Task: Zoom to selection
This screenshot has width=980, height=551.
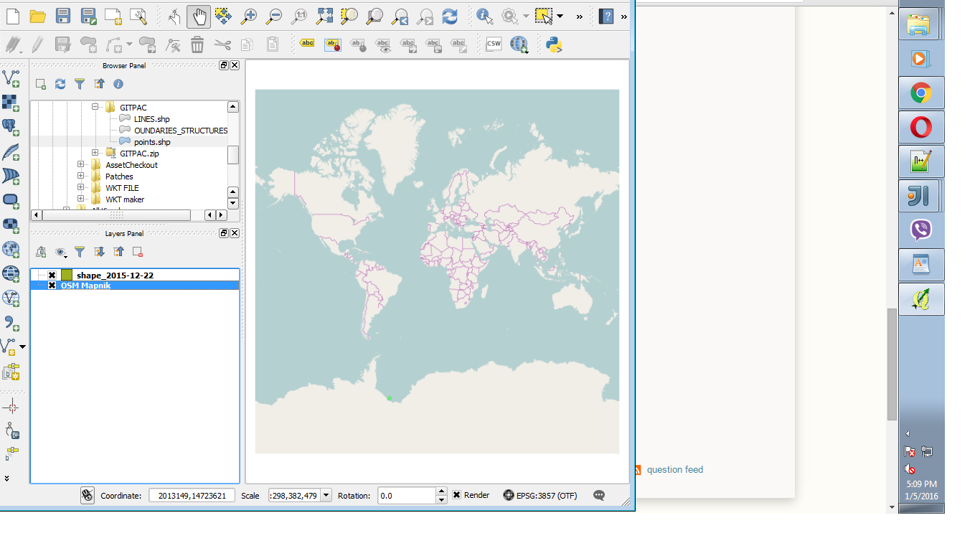Action: [x=349, y=17]
